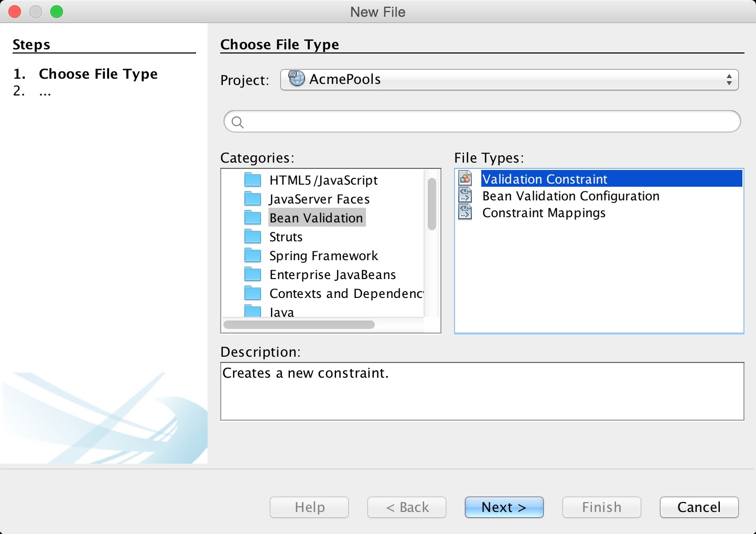Click the HTML5/JavaScript folder icon
Viewport: 756px width, 534px height.
[x=253, y=180]
